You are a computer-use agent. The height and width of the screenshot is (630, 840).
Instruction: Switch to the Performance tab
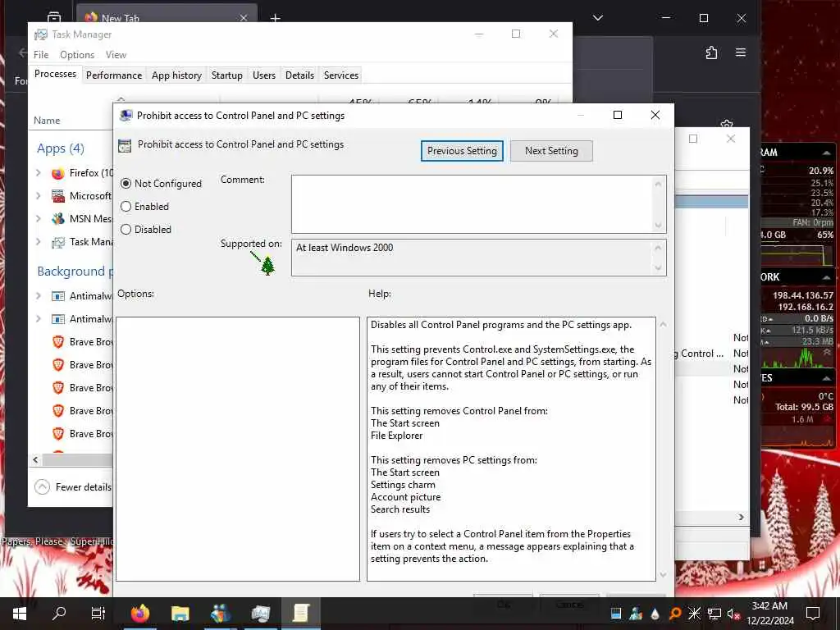coord(114,75)
